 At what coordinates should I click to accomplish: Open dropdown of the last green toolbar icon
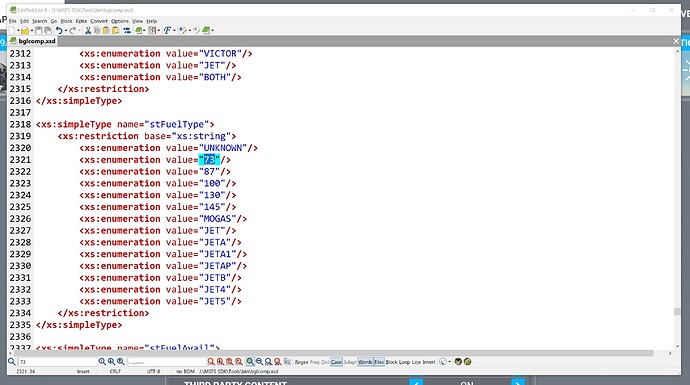213,31
